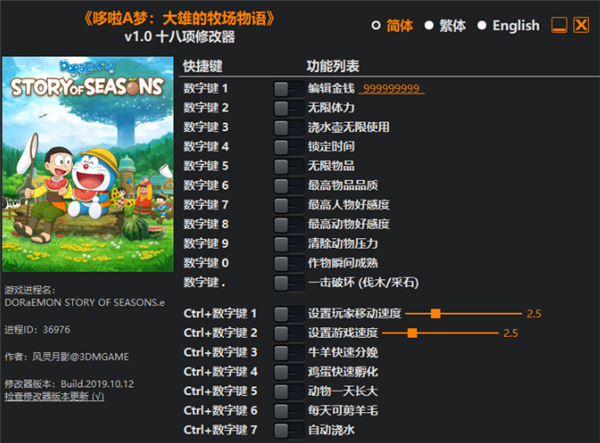Toggle 无限物品 option
The height and width of the screenshot is (443, 600).
pyautogui.click(x=289, y=167)
